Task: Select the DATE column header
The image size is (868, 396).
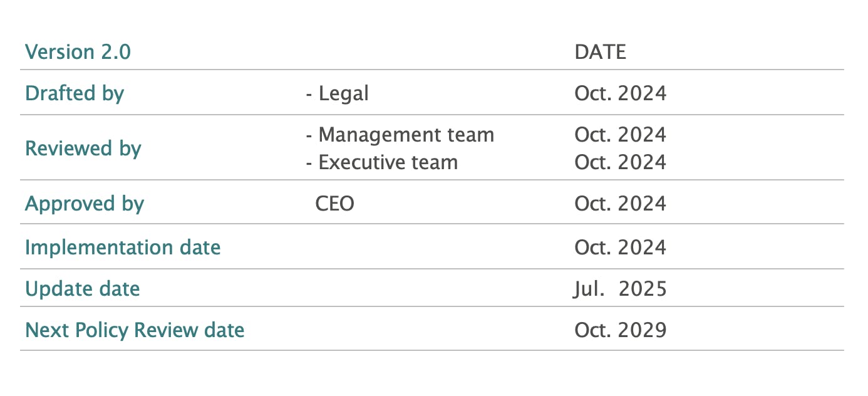Action: tap(600, 51)
